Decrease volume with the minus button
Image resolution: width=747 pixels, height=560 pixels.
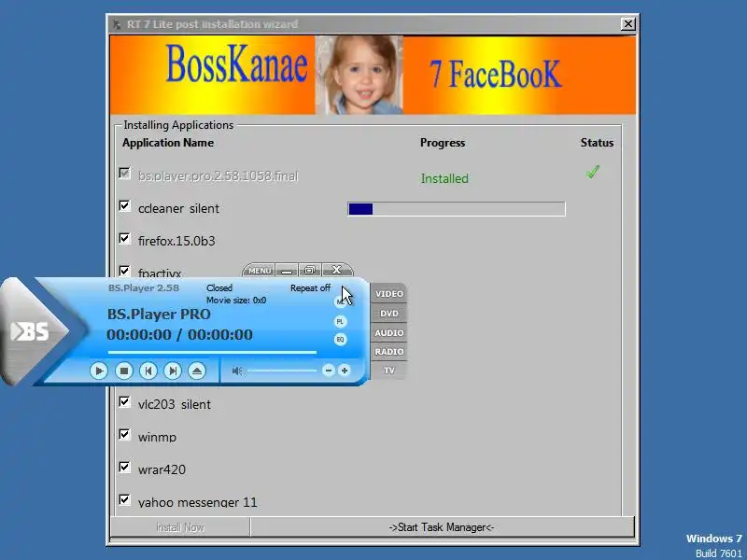(x=329, y=370)
